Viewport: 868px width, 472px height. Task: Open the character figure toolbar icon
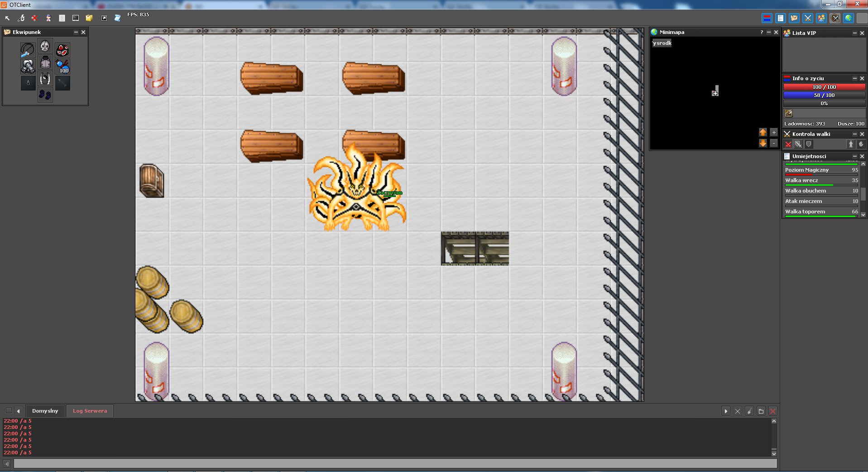pyautogui.click(x=48, y=18)
